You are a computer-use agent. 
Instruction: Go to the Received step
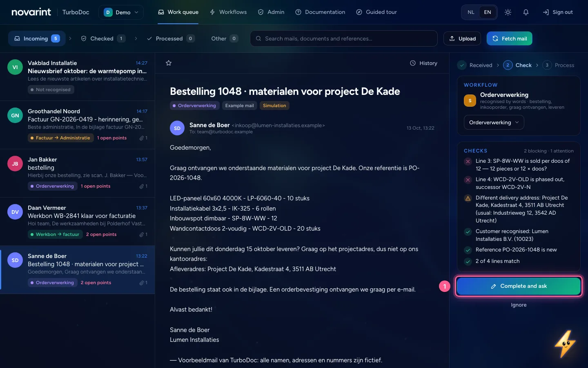tap(475, 65)
